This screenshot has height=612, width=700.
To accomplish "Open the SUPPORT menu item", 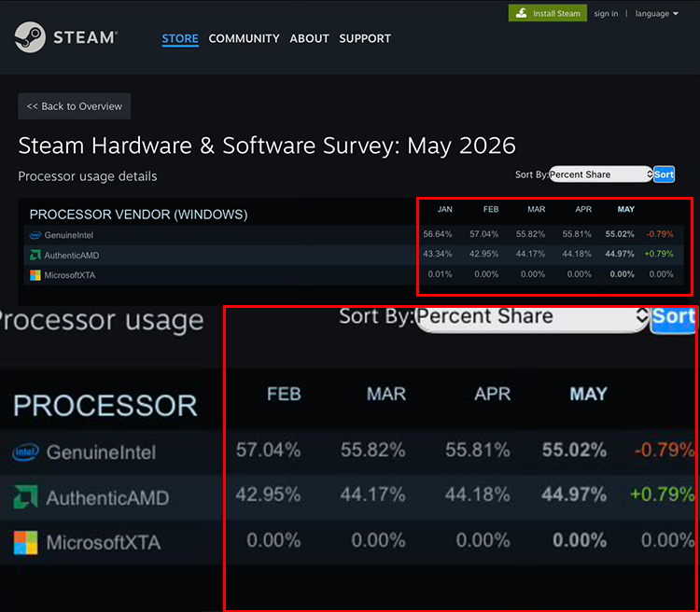I will (365, 39).
